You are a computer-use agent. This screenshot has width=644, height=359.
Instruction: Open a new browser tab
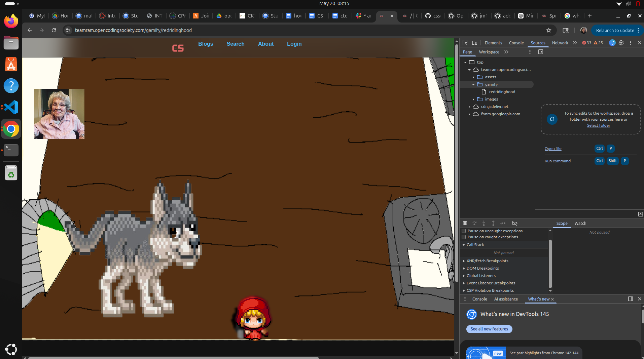[589, 16]
